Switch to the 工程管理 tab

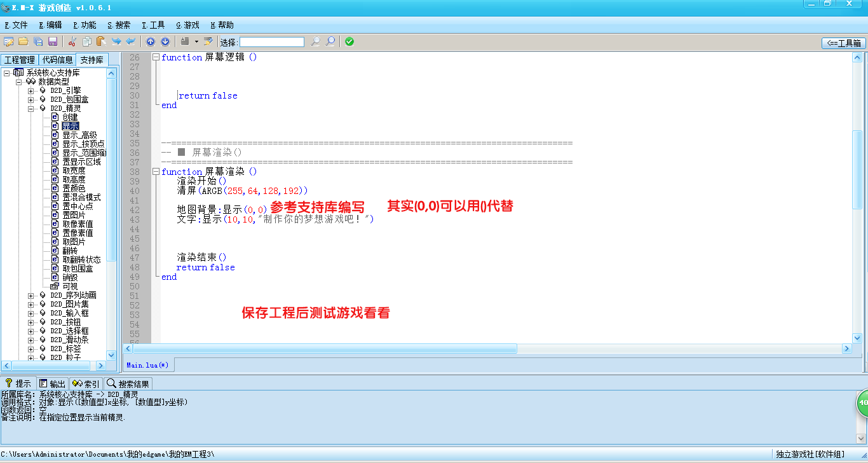[x=19, y=60]
